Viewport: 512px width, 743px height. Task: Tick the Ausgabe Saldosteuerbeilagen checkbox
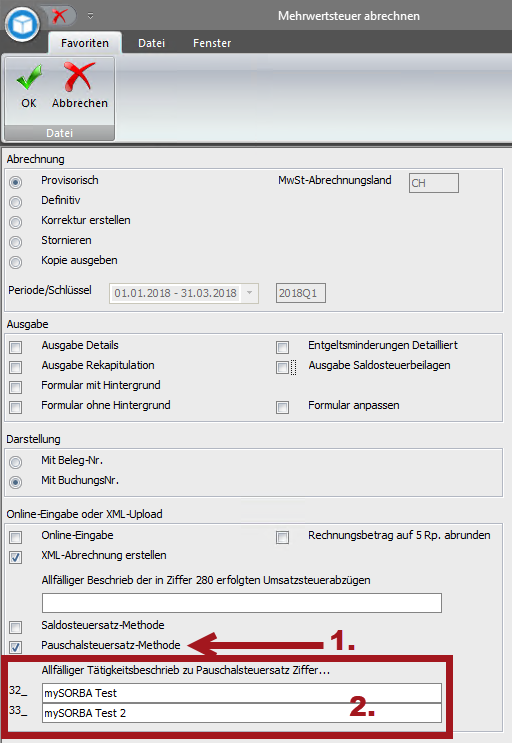tap(283, 367)
